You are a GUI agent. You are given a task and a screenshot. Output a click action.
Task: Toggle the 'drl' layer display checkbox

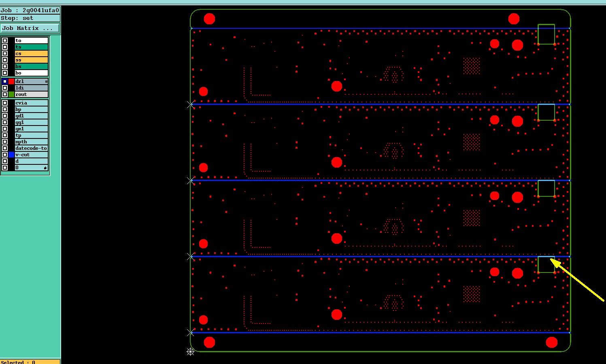click(x=5, y=81)
